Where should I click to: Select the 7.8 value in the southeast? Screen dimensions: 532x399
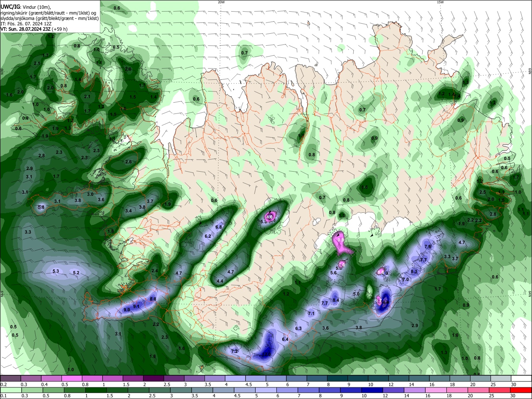428,246
